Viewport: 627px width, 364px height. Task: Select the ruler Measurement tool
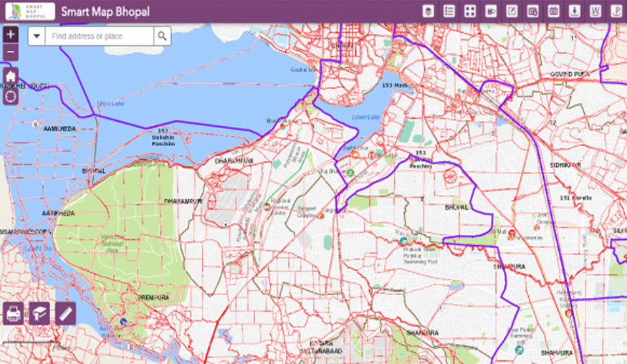pyautogui.click(x=64, y=313)
